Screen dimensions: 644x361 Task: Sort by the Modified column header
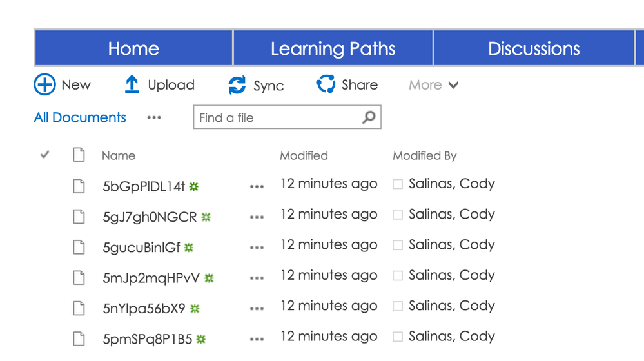(x=304, y=155)
